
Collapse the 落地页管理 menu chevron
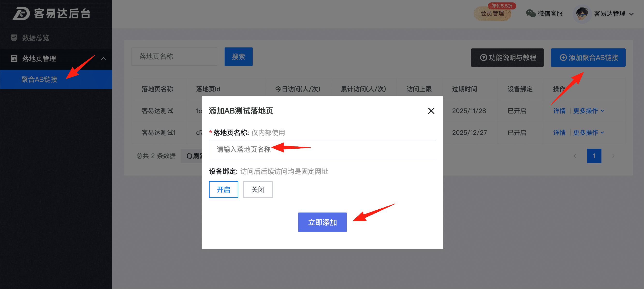tap(103, 59)
